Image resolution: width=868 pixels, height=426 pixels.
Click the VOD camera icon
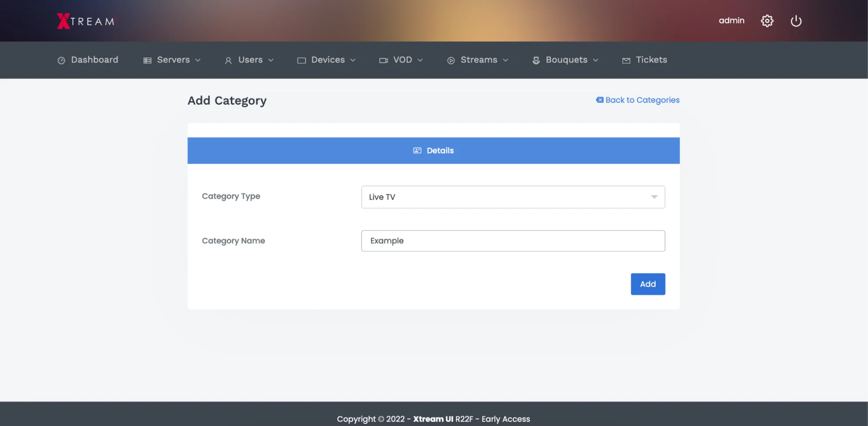(383, 60)
